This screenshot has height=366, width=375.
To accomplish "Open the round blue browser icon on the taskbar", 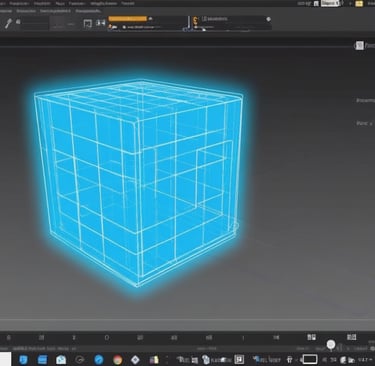I will [x=99, y=360].
